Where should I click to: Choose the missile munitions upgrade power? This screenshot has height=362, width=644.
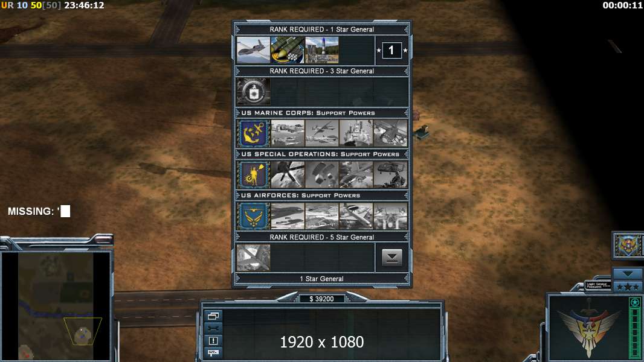point(288,50)
